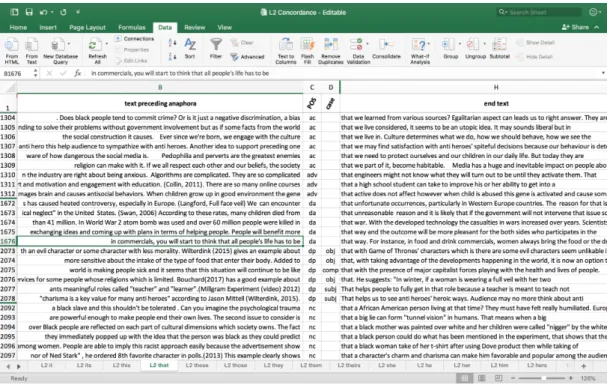
Task: Open the Page Layout tab
Action: 87,27
